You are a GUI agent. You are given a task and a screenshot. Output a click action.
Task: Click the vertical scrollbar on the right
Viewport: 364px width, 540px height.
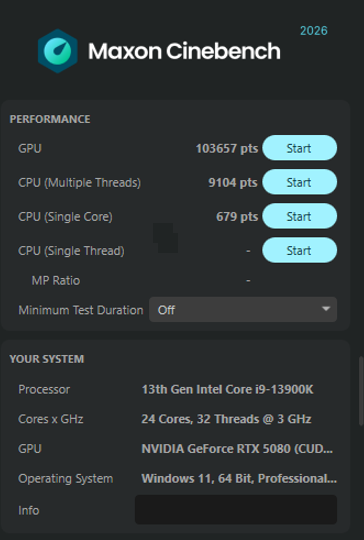click(x=361, y=391)
